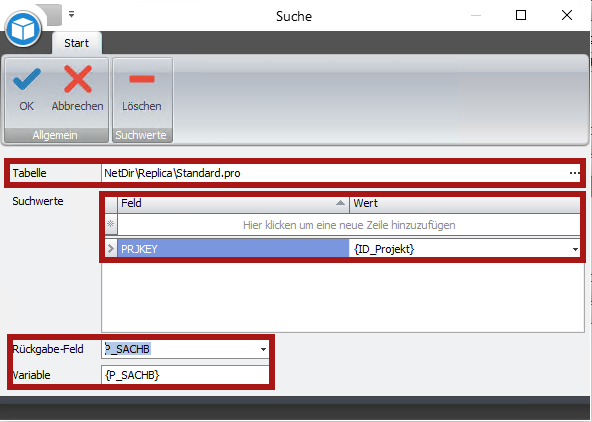Browse table using the ellipsis button
Image resolution: width=592 pixels, height=422 pixels.
tap(574, 173)
